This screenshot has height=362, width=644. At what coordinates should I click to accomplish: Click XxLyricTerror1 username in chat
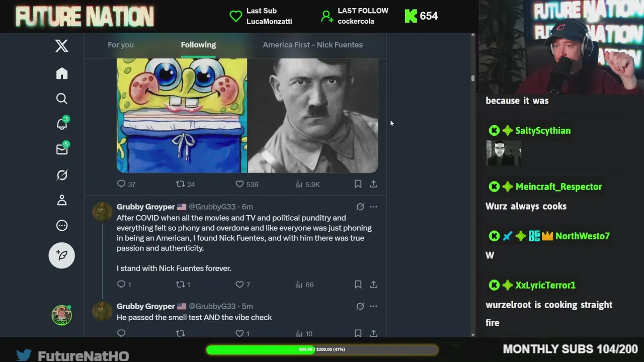(x=545, y=285)
